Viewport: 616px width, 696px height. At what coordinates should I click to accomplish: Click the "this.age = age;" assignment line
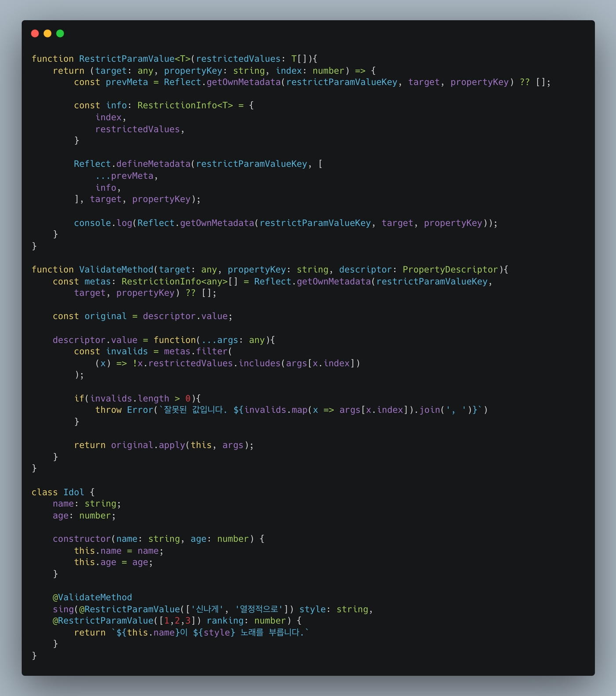(x=114, y=562)
